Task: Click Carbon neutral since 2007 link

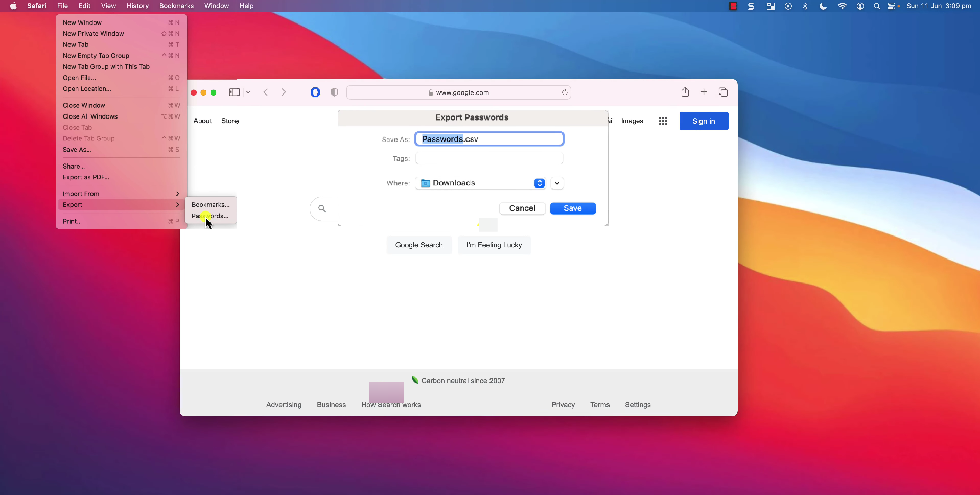Action: click(458, 381)
